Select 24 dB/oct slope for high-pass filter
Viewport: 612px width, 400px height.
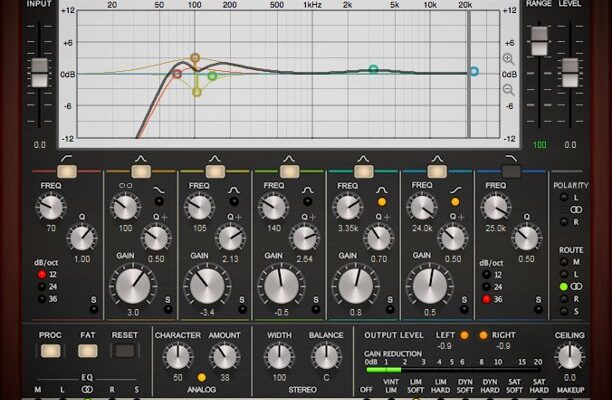click(42, 286)
